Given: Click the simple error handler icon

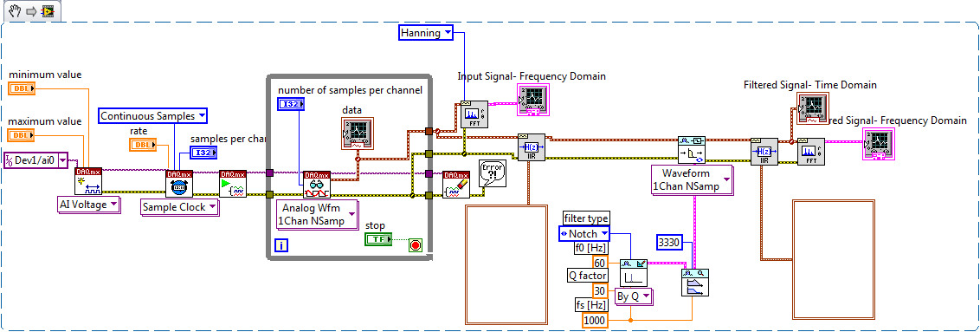Looking at the screenshot, I should [492, 173].
